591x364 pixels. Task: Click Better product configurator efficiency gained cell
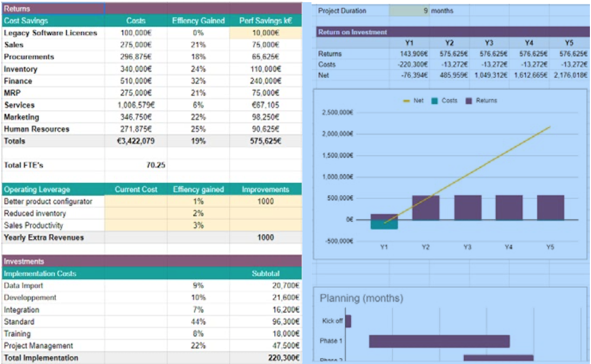click(x=198, y=201)
